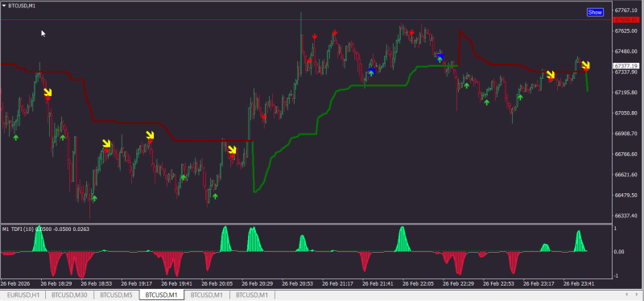Click the 26 Feb 20:53 time label
Screen dimensions: 644x301
point(298,283)
